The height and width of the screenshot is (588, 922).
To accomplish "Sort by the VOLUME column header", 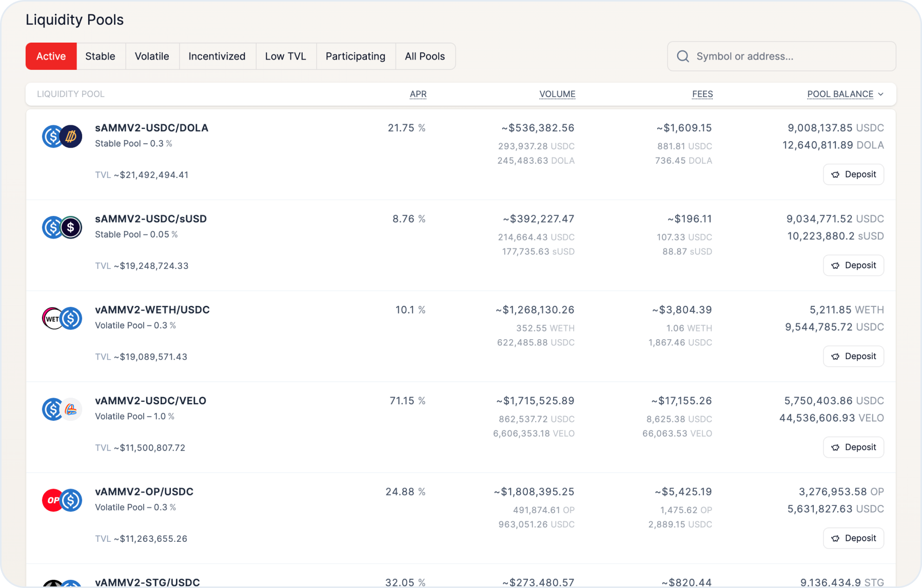I will pyautogui.click(x=557, y=94).
